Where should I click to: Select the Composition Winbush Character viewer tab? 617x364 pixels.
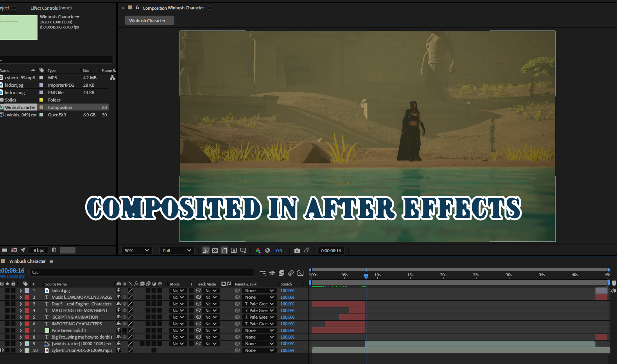(173, 8)
